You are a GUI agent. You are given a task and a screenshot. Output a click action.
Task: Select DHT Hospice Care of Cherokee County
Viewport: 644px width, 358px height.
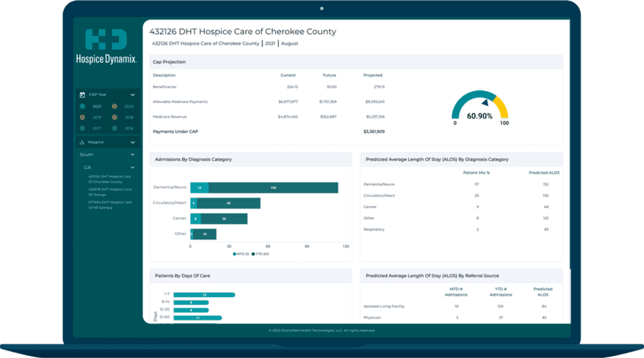point(110,178)
